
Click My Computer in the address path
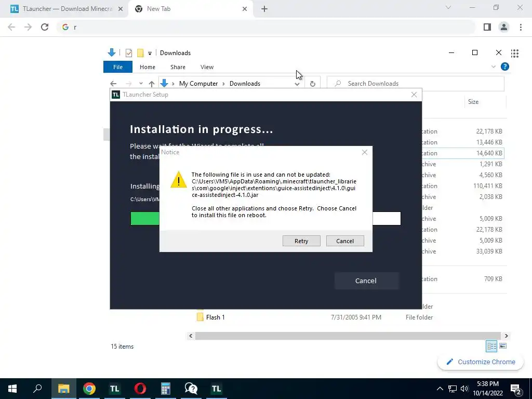pyautogui.click(x=198, y=84)
